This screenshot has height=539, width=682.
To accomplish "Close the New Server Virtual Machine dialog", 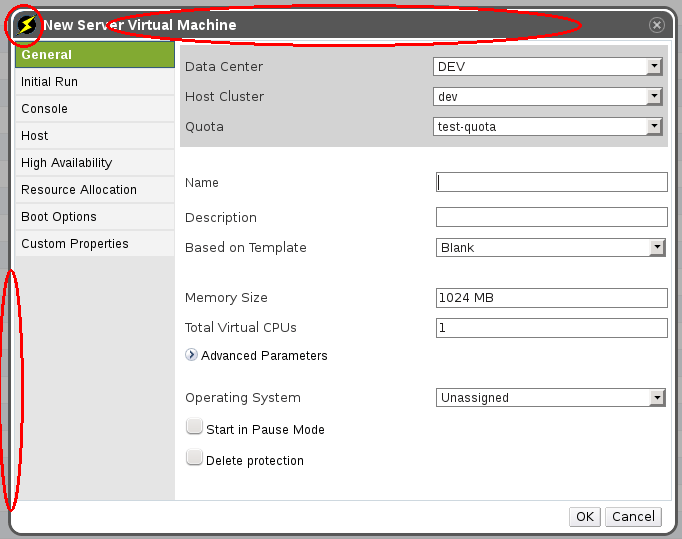I will click(x=656, y=25).
